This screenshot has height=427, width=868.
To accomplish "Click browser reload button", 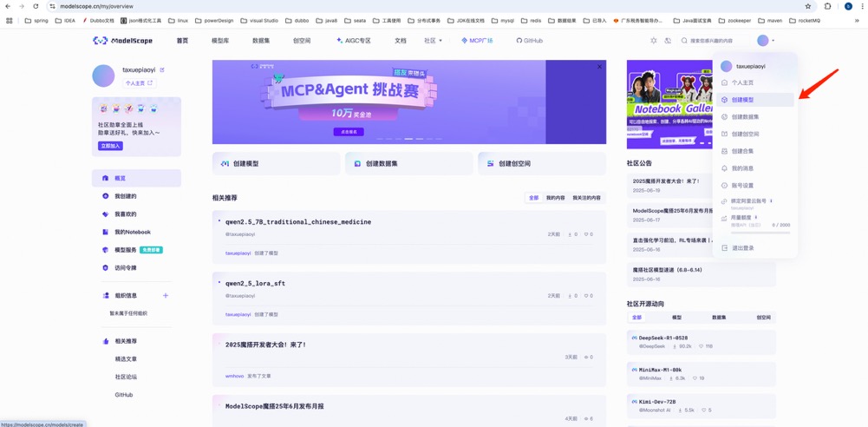I will tap(36, 6).
